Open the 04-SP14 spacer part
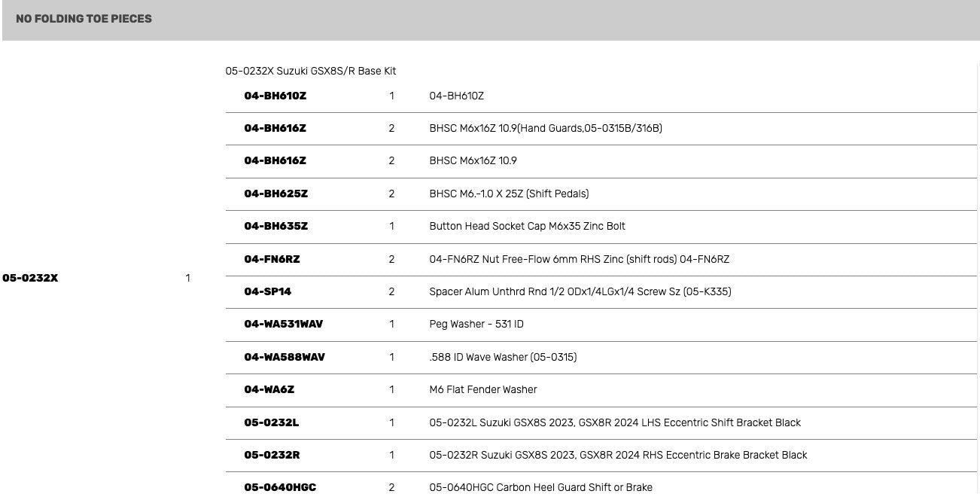The width and height of the screenshot is (980, 500). tap(267, 291)
